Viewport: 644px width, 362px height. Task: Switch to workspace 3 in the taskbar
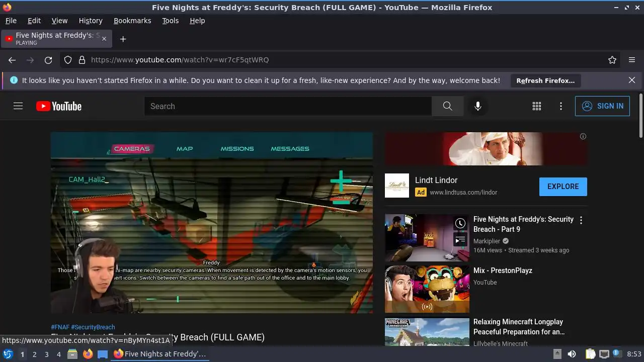pyautogui.click(x=47, y=354)
